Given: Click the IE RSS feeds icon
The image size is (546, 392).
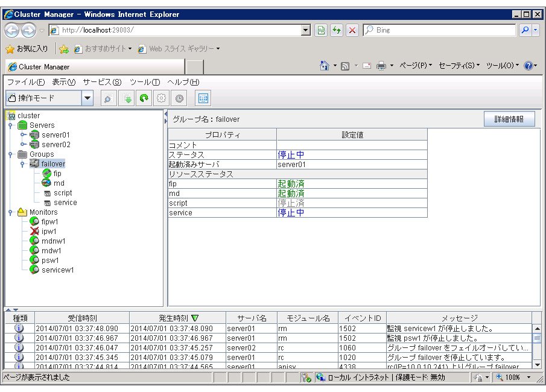Looking at the screenshot, I should pyautogui.click(x=345, y=66).
